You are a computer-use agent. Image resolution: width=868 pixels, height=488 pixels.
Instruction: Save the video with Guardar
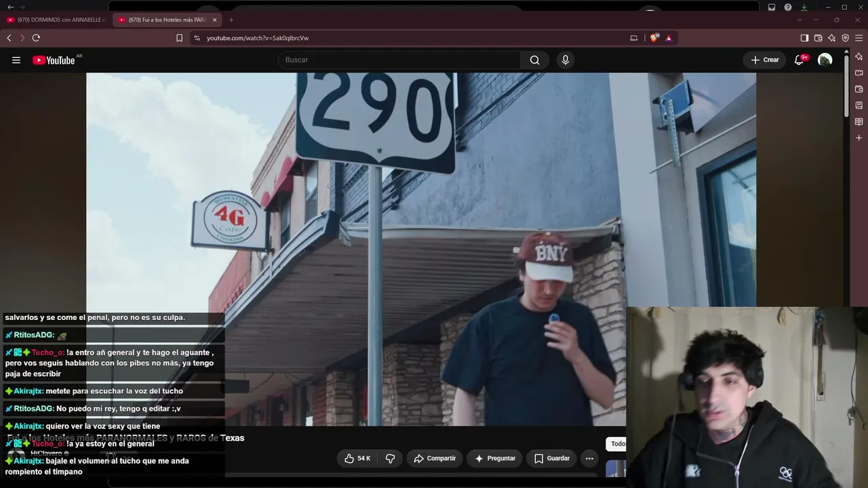(x=551, y=459)
